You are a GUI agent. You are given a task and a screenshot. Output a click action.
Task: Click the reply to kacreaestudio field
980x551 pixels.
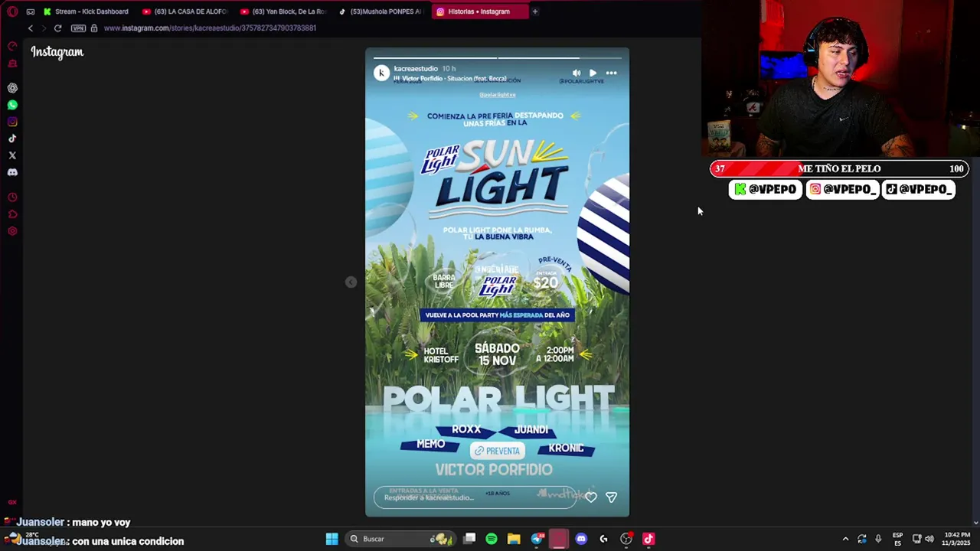[x=475, y=497]
